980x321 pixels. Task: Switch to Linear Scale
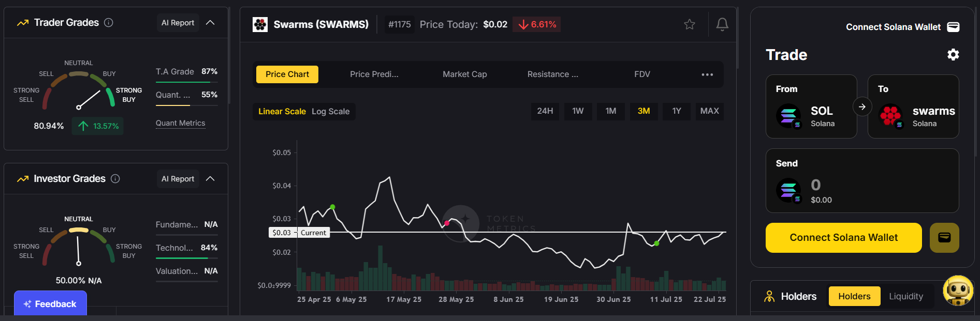pos(282,111)
